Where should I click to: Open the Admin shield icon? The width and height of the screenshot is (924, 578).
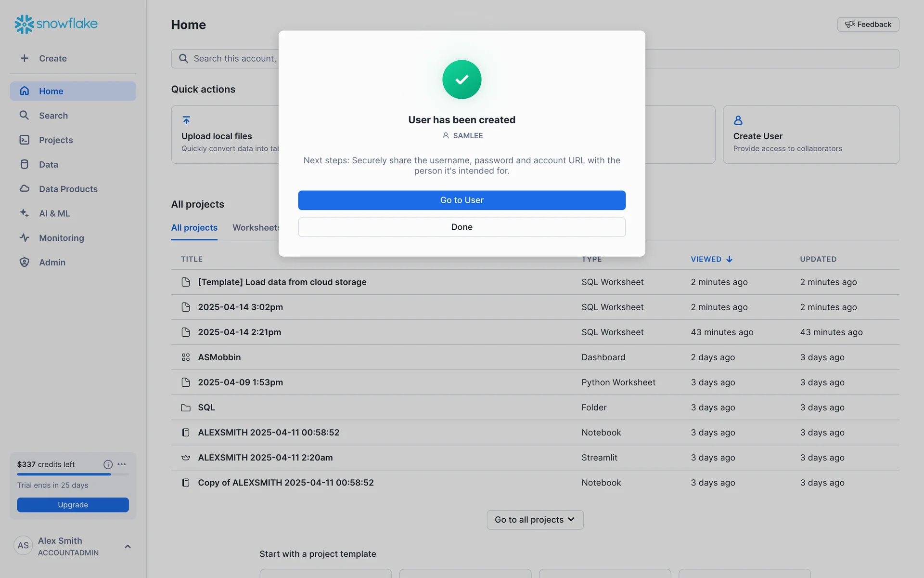(25, 262)
